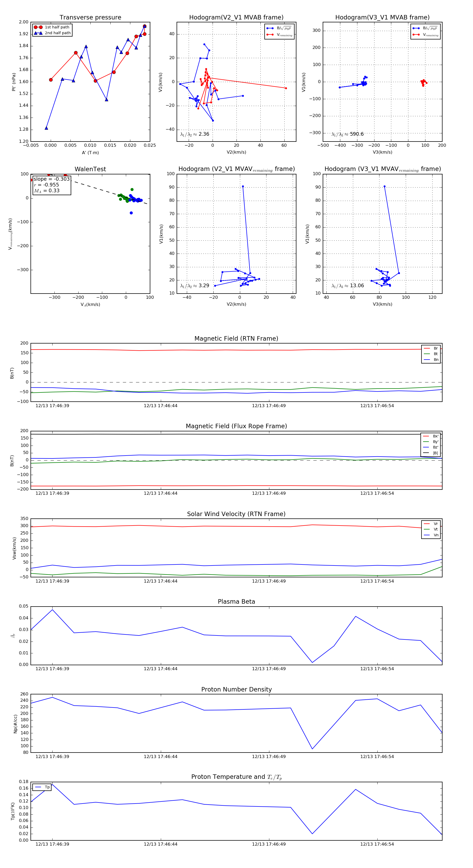Click the "Solar Wind Velocity (RTN Frame)" title
This screenshot has width=473, height=868.
pyautogui.click(x=236, y=514)
